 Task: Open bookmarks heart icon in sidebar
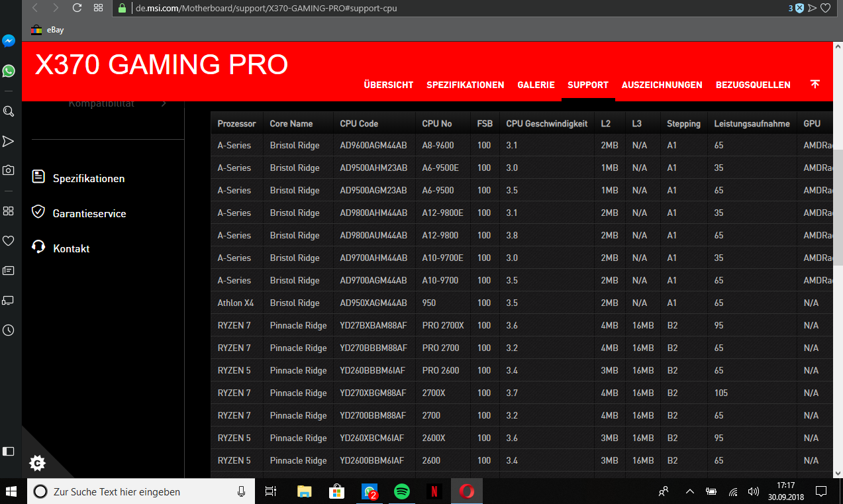[x=9, y=240]
